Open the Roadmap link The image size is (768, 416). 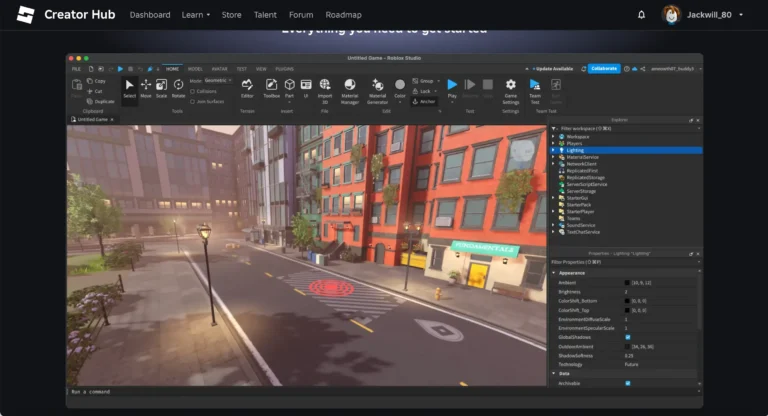(343, 15)
